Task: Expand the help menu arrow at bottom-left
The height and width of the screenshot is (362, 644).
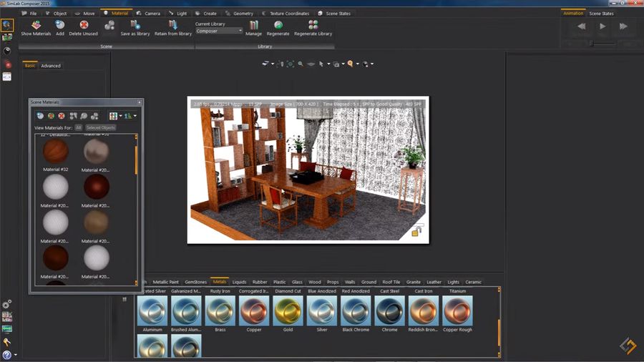Action: click(x=16, y=355)
